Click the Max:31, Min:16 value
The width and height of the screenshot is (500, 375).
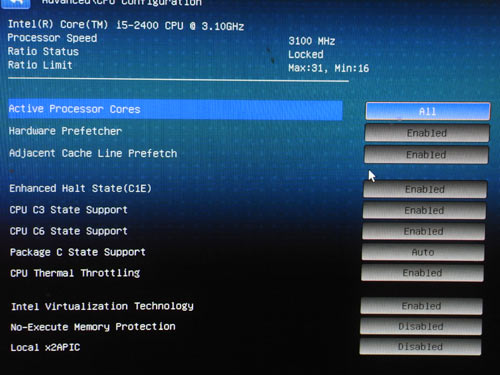click(329, 68)
